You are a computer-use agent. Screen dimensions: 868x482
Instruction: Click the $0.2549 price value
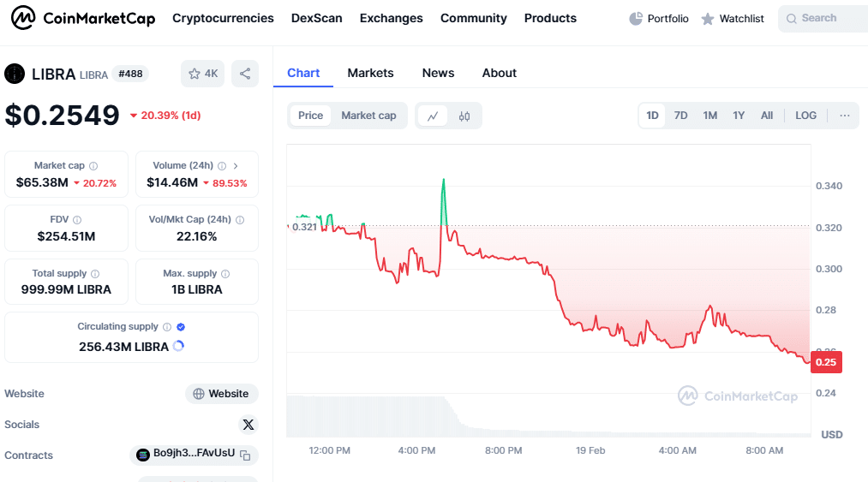pyautogui.click(x=62, y=115)
